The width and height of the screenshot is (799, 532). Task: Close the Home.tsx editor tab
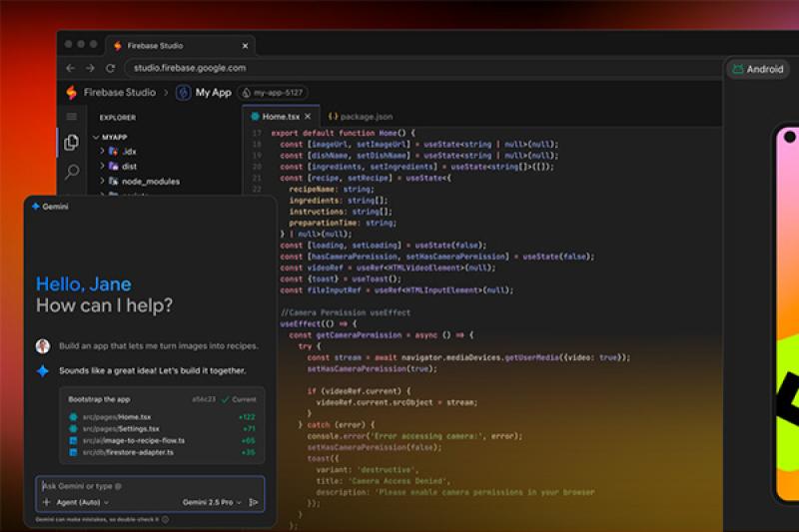click(x=308, y=117)
